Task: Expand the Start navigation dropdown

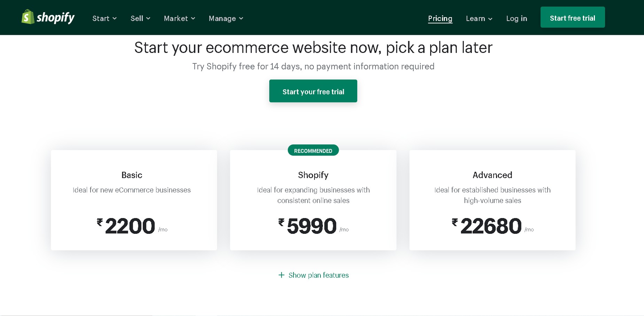Action: [104, 18]
